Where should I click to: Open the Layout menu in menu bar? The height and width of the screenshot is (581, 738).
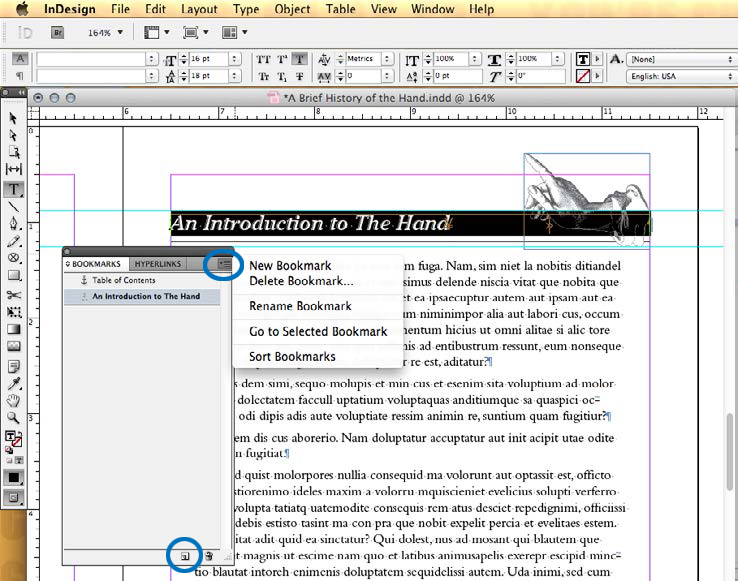199,9
